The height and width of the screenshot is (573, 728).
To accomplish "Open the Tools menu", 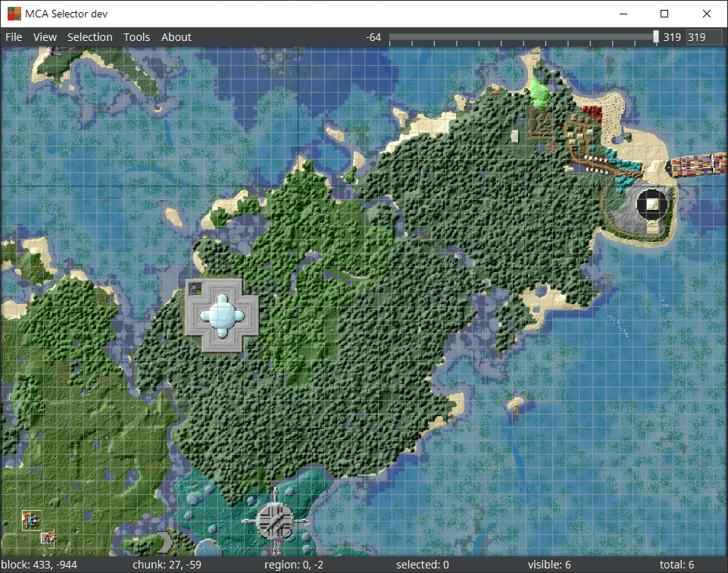I will 136,36.
